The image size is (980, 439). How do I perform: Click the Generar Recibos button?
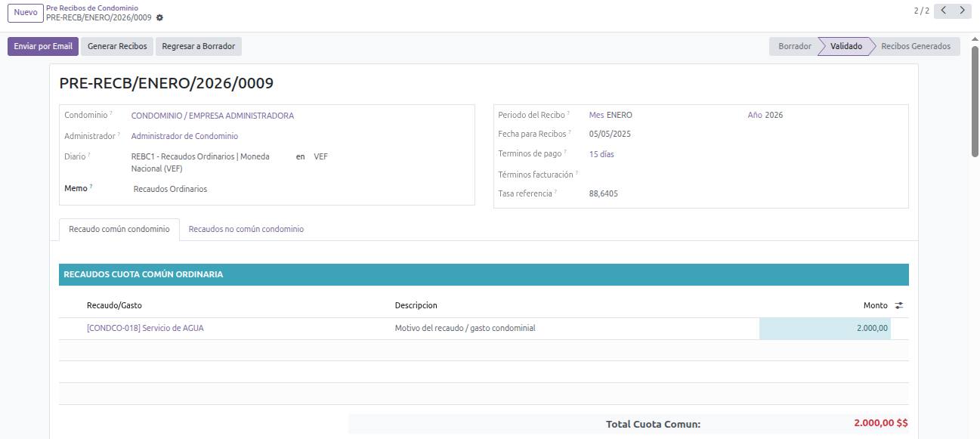pyautogui.click(x=117, y=46)
